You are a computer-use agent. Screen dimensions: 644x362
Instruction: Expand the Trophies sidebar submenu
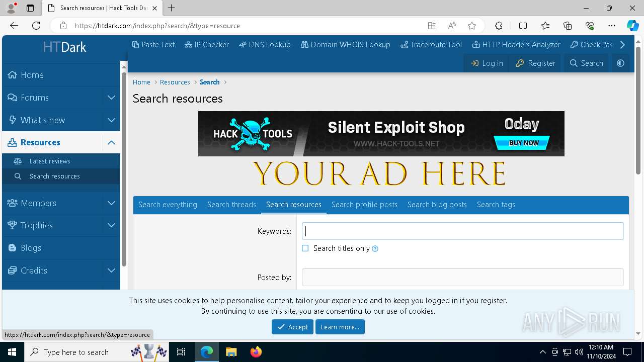[x=111, y=225]
